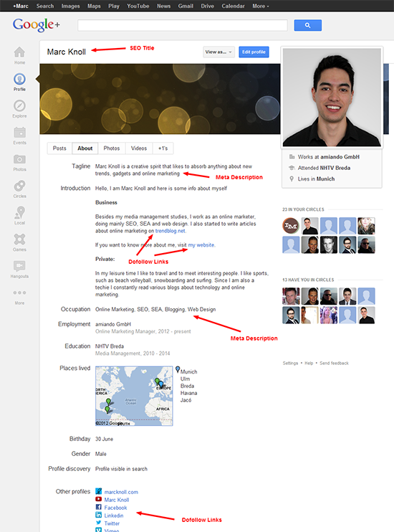Open Maps in the top bar
The image size is (394, 532).
click(x=94, y=6)
